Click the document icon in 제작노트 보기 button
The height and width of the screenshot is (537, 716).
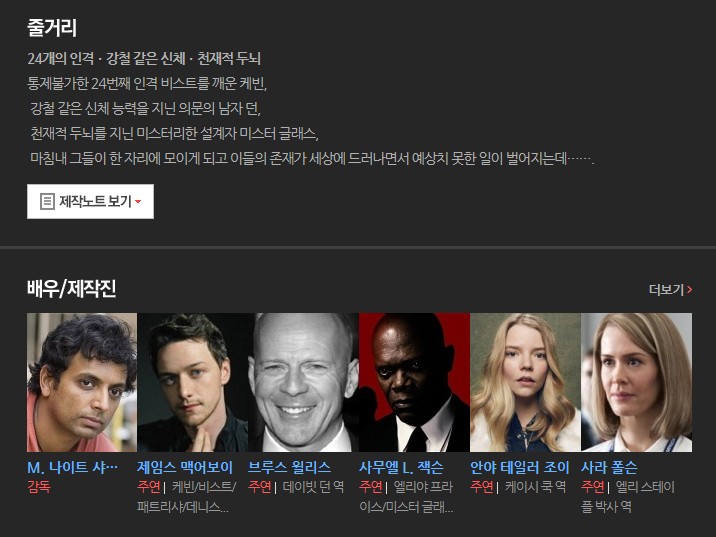point(47,201)
